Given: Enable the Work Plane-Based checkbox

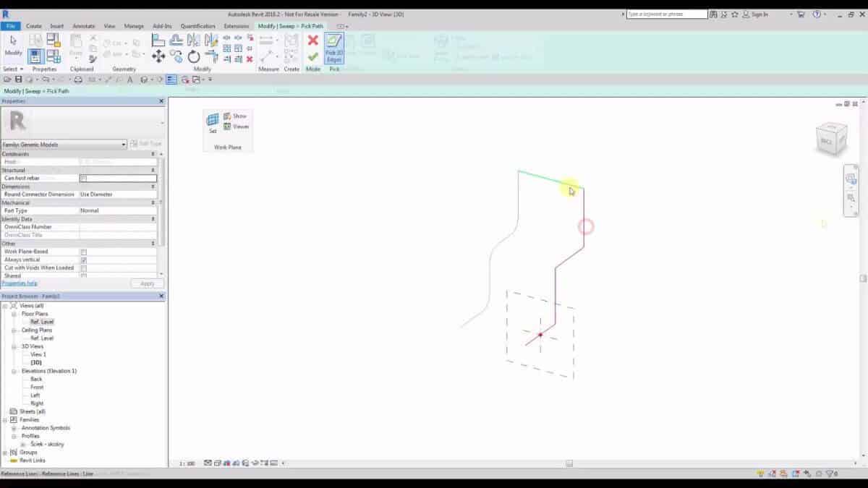Looking at the screenshot, I should (84, 252).
